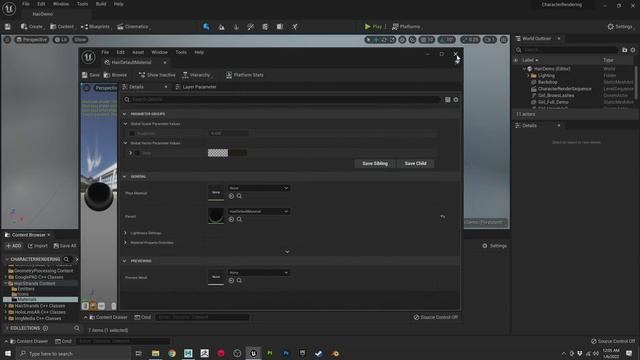Click the Parent material thumbnail
The image size is (640, 360).
click(x=216, y=216)
